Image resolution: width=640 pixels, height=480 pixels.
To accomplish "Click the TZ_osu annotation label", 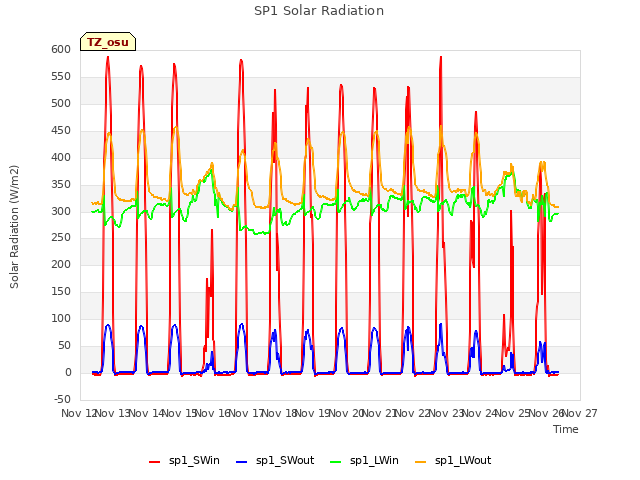I will click(108, 42).
